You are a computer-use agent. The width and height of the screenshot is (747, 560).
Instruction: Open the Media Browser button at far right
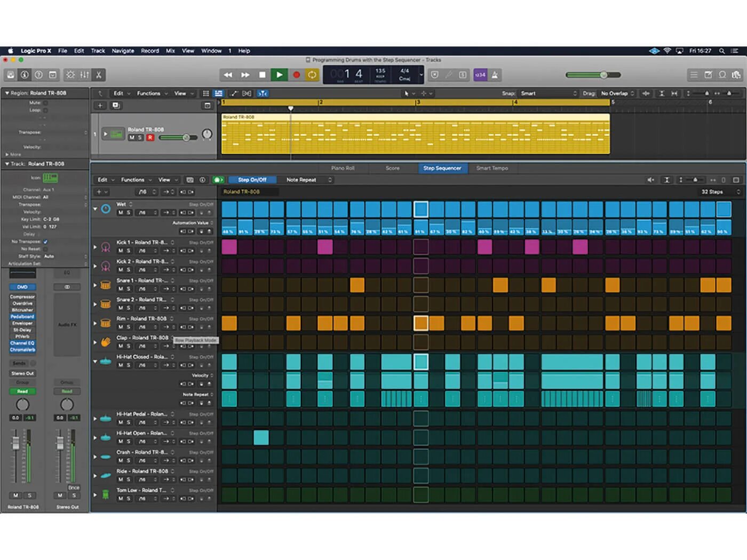click(737, 75)
